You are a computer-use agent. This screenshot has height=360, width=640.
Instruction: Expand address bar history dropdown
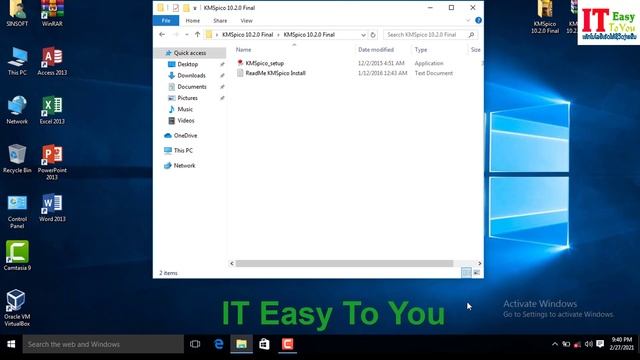pos(363,35)
